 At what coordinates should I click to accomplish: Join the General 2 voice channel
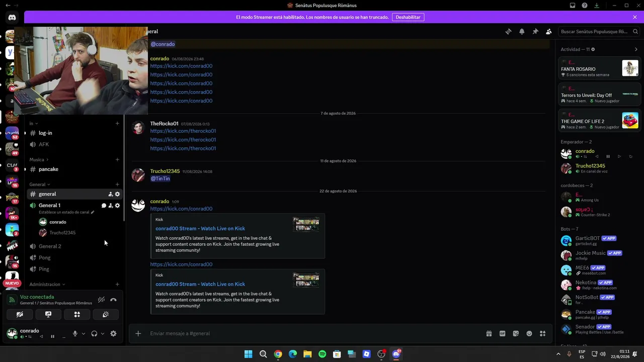tap(74, 246)
